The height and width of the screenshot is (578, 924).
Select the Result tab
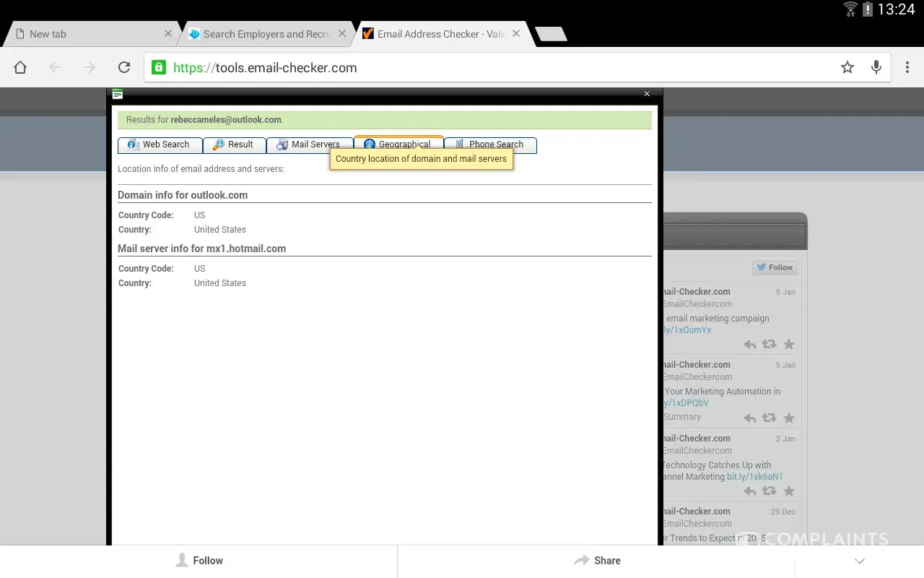[234, 144]
